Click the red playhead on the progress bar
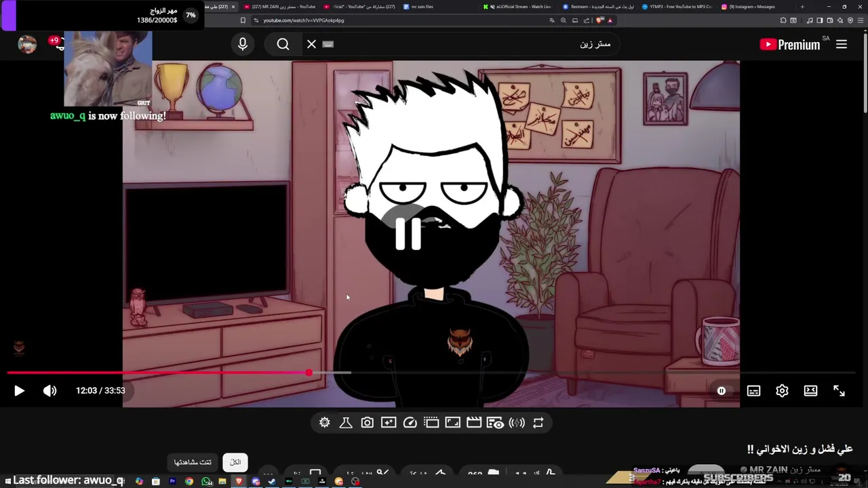Screen dimensions: 868x488 click(x=309, y=373)
